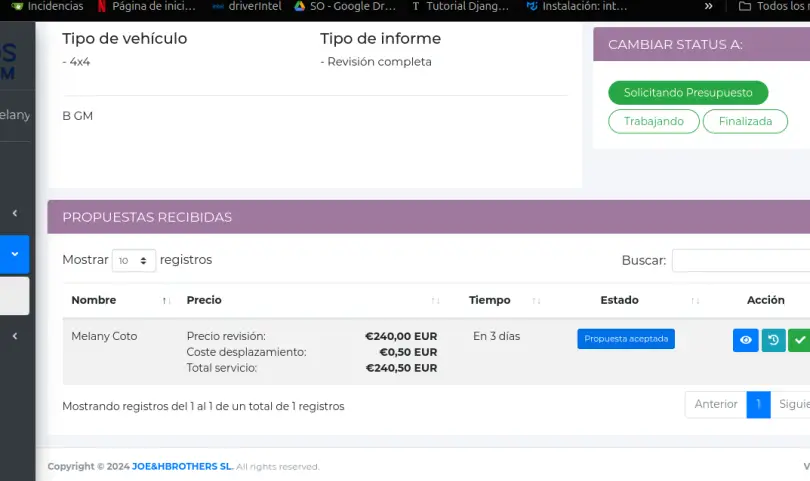Set status to Trabajando

[653, 121]
